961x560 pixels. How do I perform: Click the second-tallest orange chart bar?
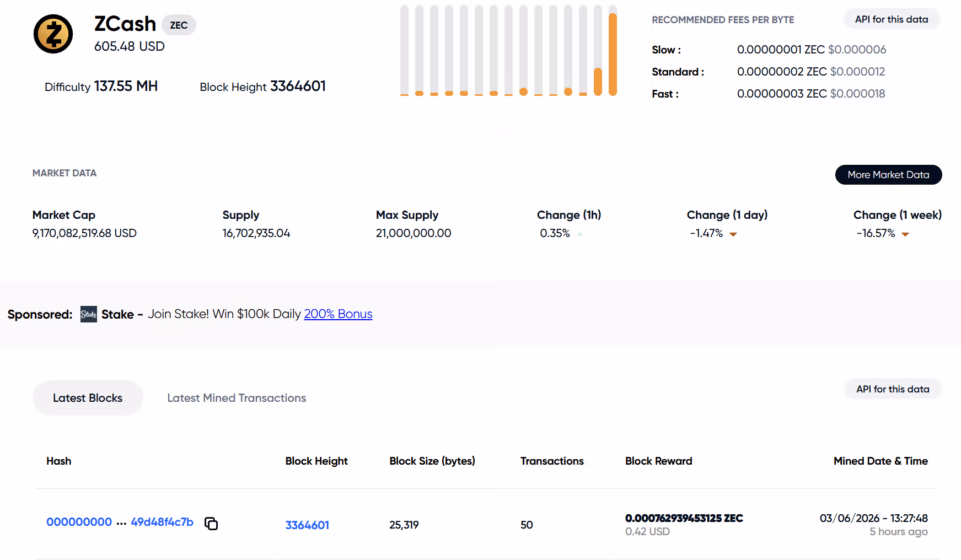[x=598, y=82]
